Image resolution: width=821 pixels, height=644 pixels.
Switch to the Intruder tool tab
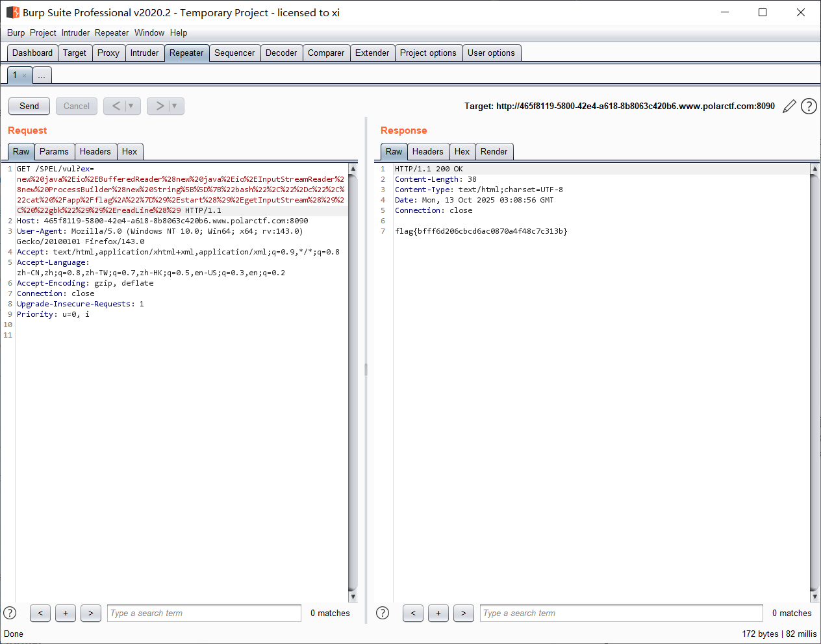click(x=144, y=53)
